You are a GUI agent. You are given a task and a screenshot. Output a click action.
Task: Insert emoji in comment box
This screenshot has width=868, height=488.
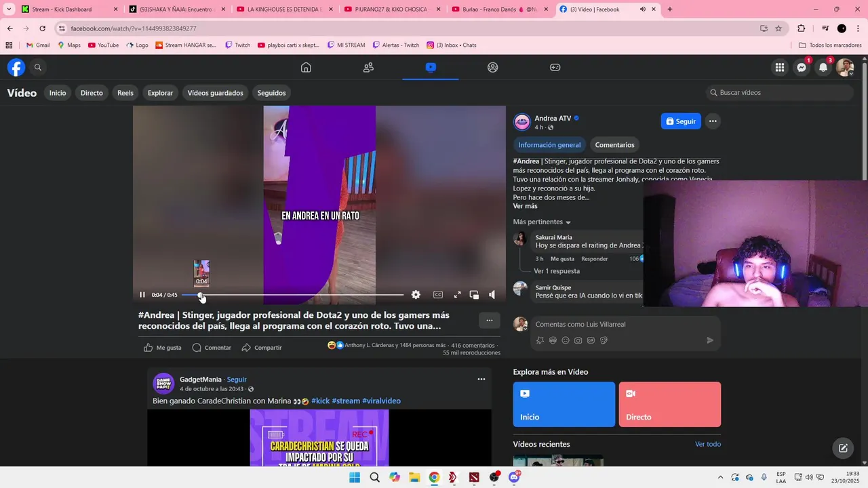[x=566, y=340]
